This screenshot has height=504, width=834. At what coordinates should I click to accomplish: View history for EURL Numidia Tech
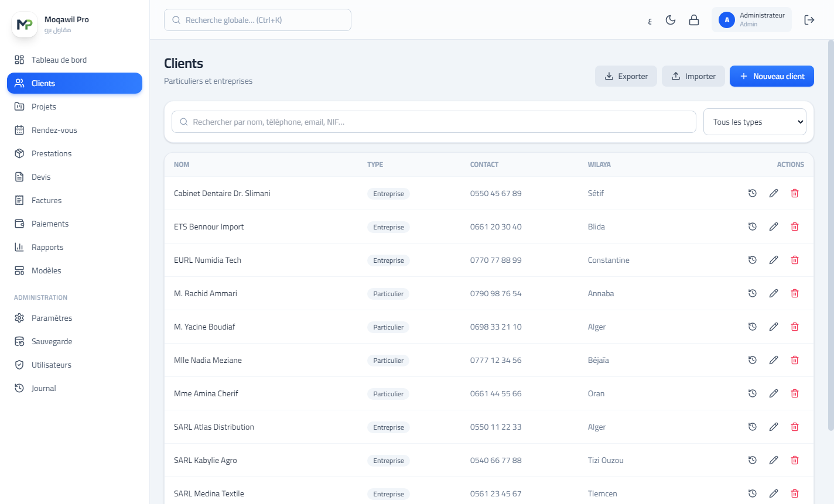753,260
